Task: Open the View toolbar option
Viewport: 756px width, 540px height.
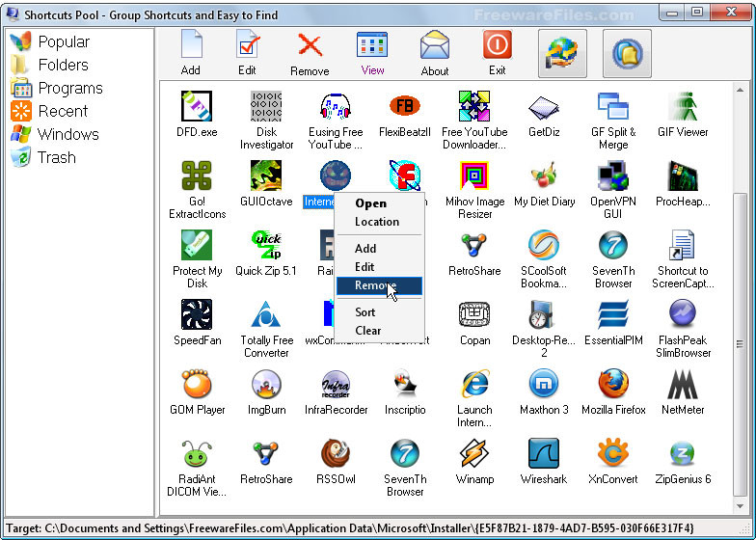Action: tap(372, 53)
